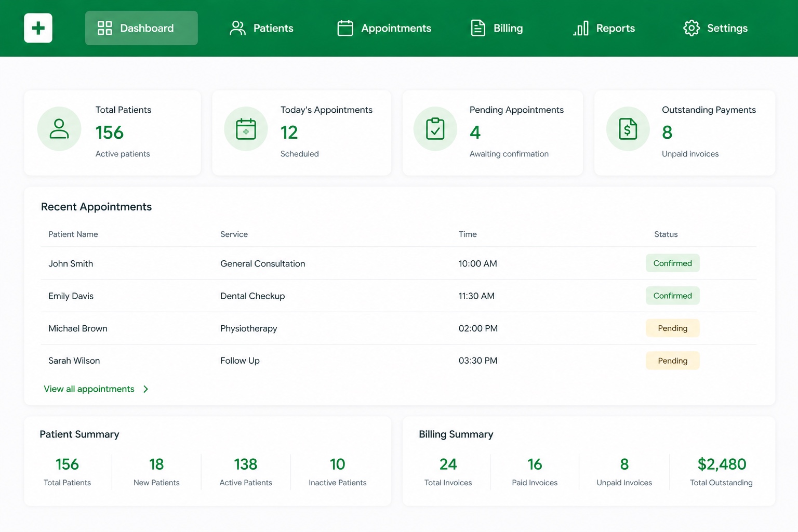This screenshot has width=798, height=532.
Task: Click the Billing Summary heading
Action: tap(456, 434)
